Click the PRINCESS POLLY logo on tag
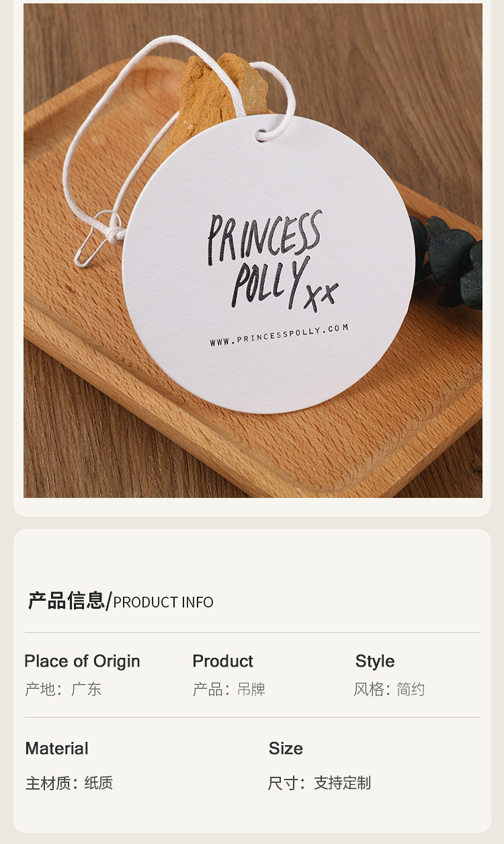The width and height of the screenshot is (504, 844). tap(272, 260)
